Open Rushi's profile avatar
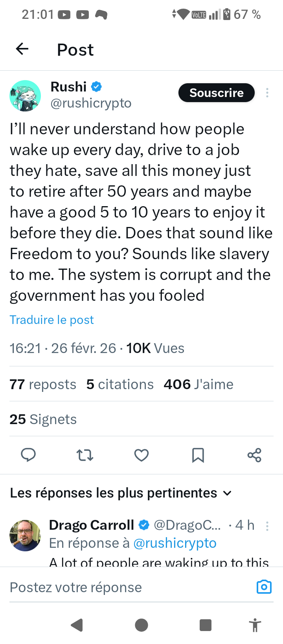Viewport: 283px width, 644px height. coord(25,95)
